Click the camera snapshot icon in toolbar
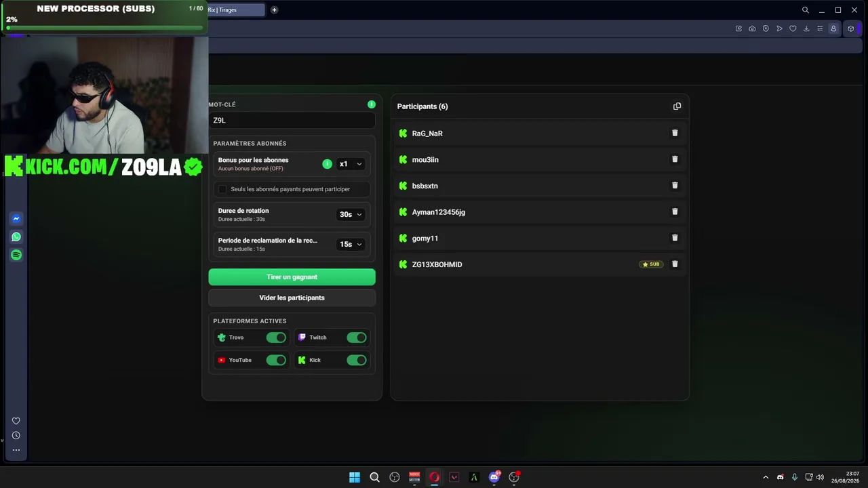This screenshot has width=868, height=488. coord(752,28)
